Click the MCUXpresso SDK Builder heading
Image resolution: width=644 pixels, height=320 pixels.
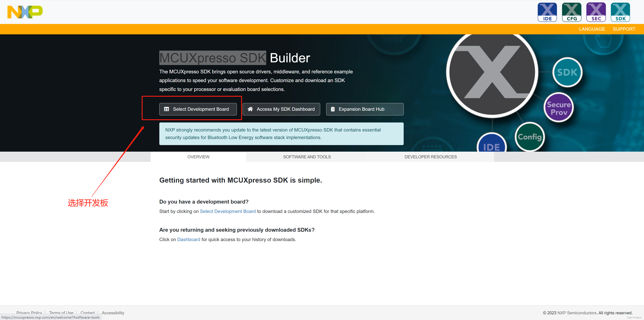click(234, 58)
